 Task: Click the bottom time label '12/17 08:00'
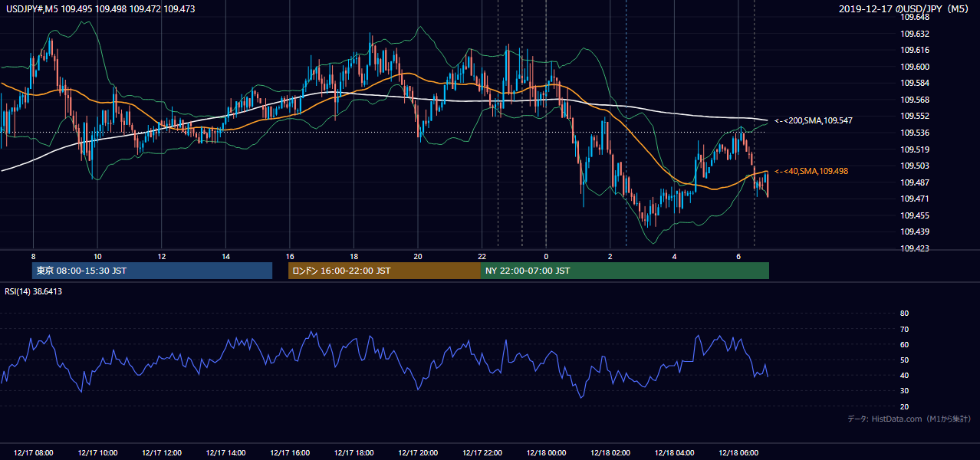33,452
